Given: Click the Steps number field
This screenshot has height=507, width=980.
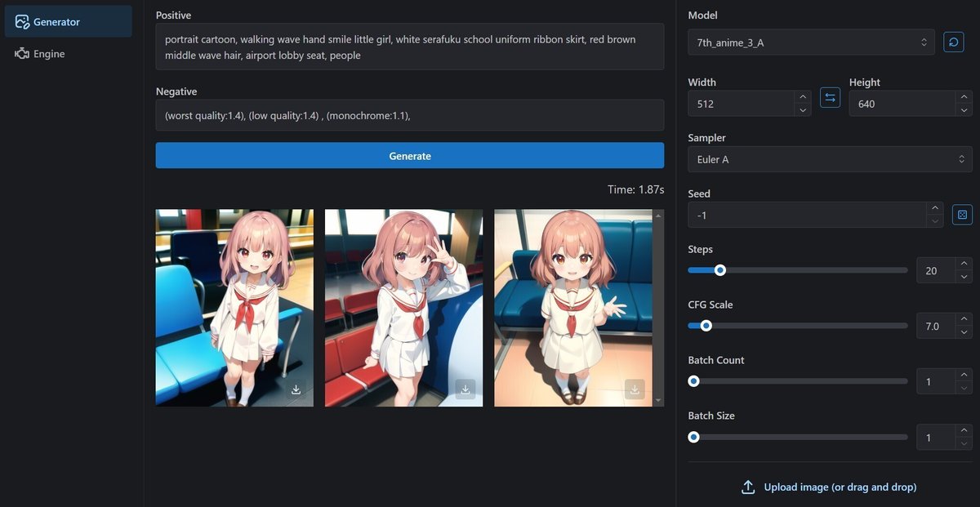Looking at the screenshot, I should (936, 270).
